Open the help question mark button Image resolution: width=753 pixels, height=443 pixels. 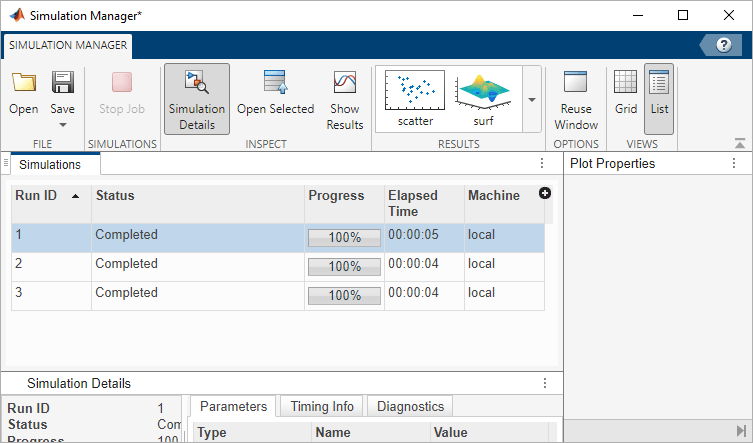pyautogui.click(x=724, y=45)
